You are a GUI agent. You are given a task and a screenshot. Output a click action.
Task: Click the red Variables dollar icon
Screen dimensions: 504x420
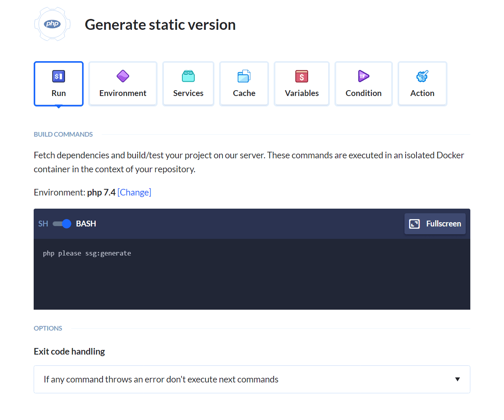(x=302, y=76)
